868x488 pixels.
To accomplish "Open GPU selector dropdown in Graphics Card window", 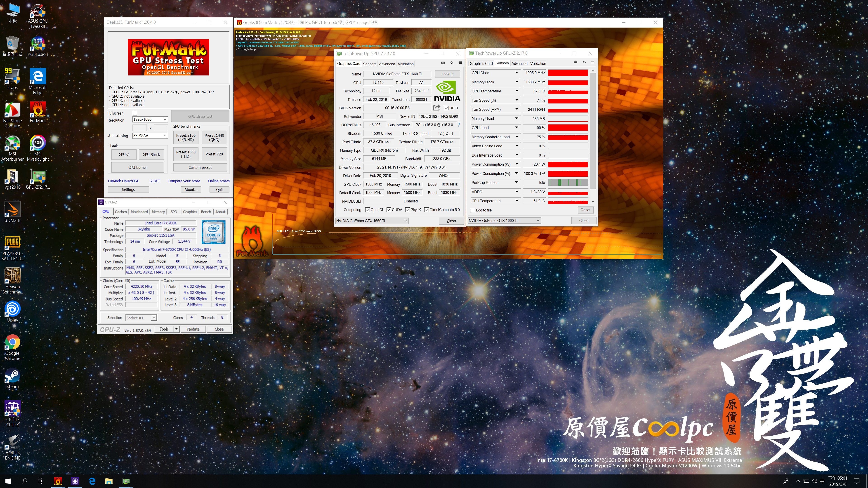I will click(372, 221).
